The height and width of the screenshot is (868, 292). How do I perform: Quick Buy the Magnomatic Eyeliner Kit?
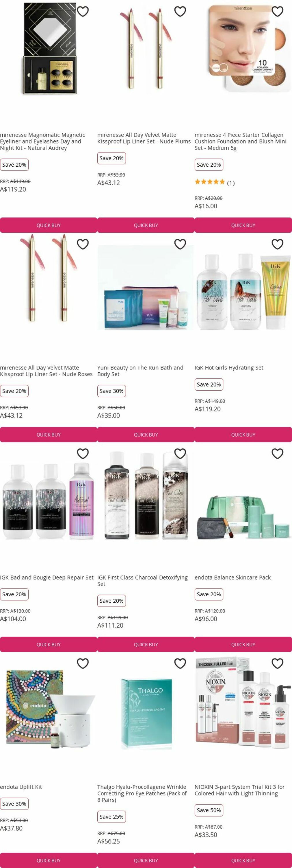[x=49, y=225]
